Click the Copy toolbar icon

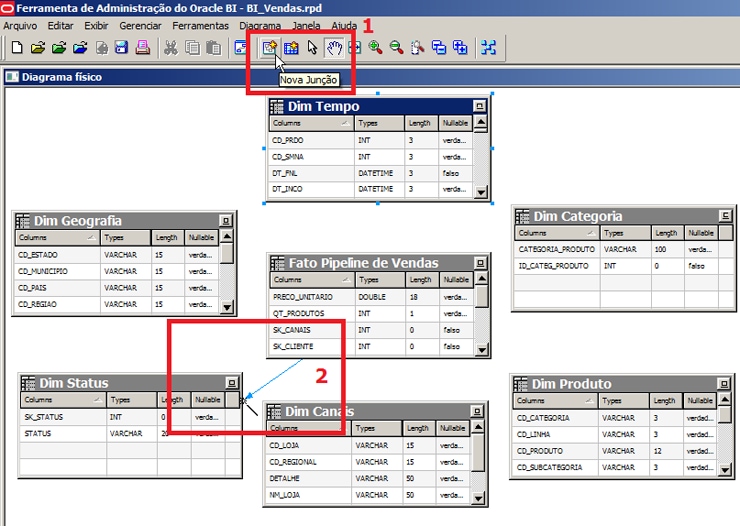193,48
